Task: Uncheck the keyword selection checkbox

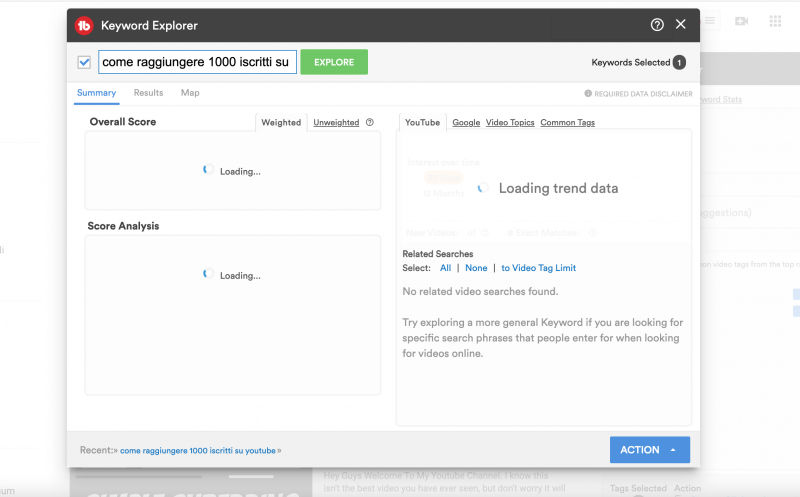Action: click(85, 63)
